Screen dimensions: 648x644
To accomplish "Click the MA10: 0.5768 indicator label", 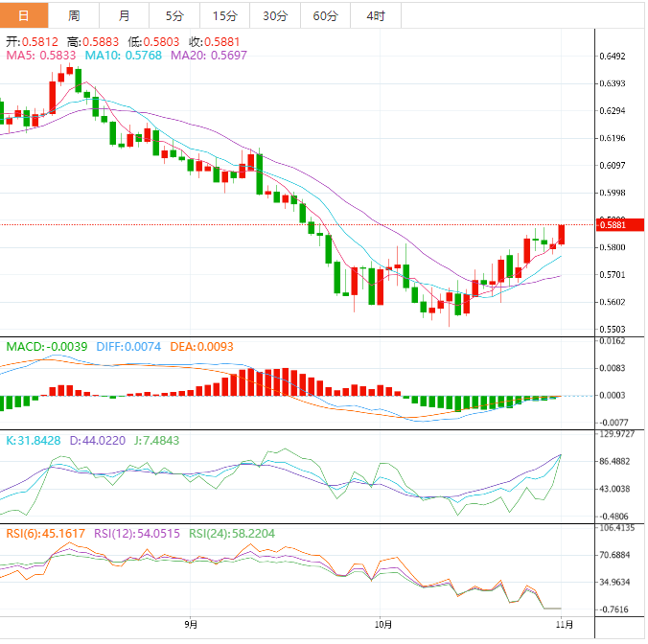I will 123,56.
